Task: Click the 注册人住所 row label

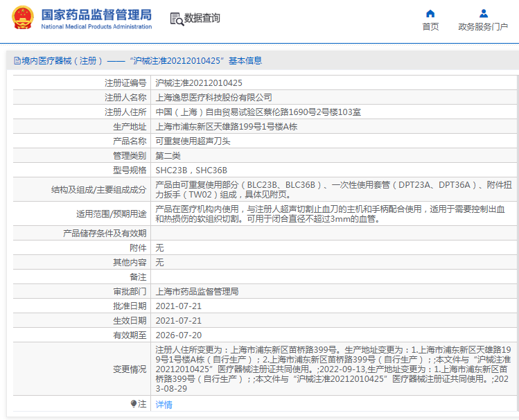Action: pyautogui.click(x=125, y=112)
